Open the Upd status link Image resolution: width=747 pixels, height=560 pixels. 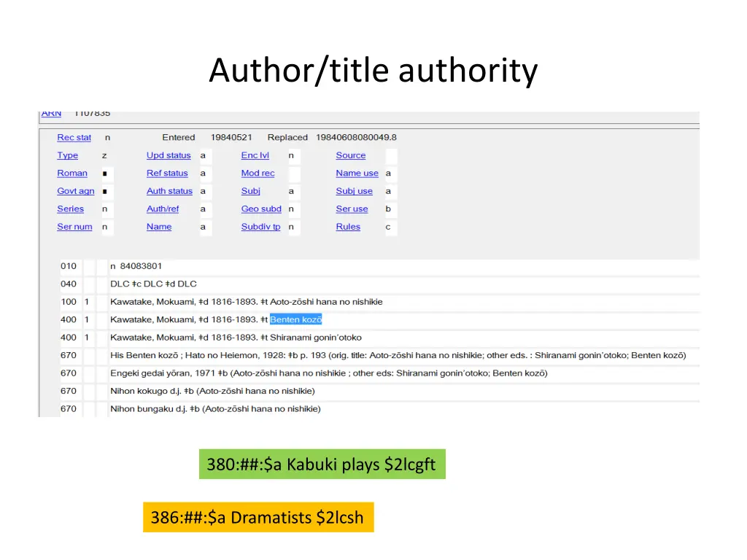point(169,155)
